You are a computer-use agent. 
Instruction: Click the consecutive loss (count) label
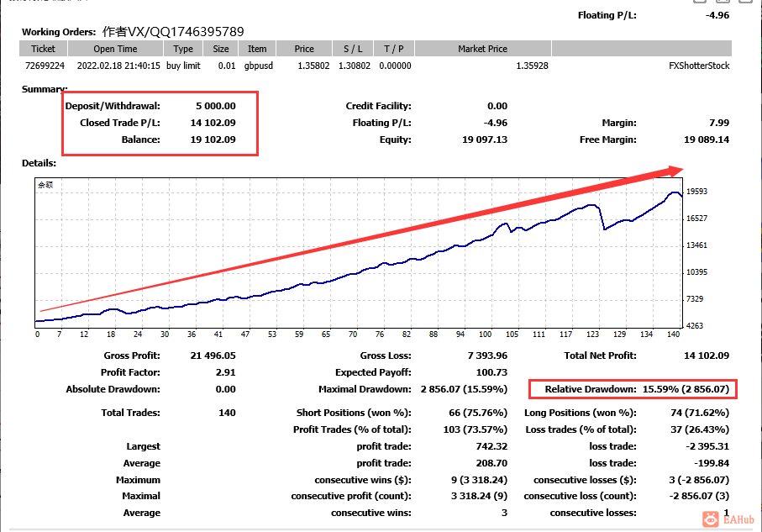click(581, 496)
